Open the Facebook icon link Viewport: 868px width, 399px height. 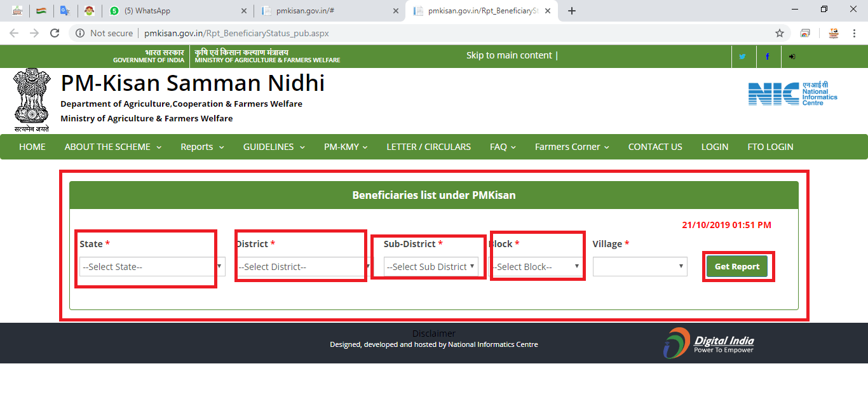point(768,57)
